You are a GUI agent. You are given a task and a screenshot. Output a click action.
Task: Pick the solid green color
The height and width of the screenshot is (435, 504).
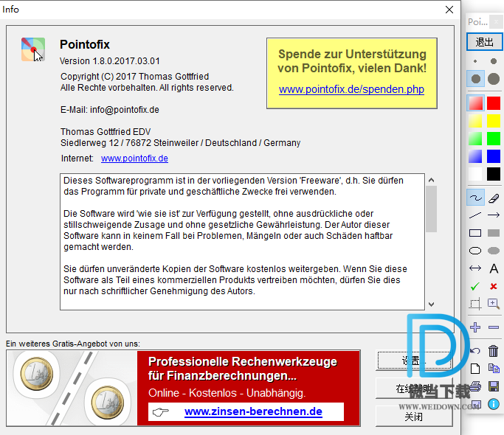(x=494, y=139)
